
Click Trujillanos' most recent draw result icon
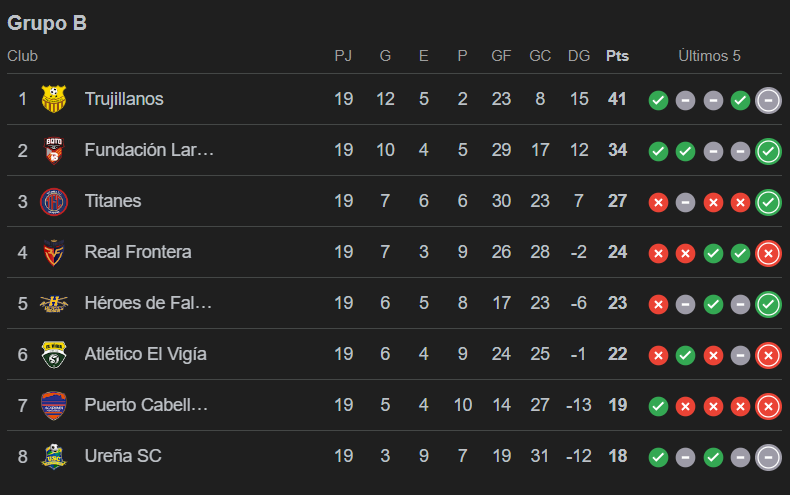pos(768,100)
